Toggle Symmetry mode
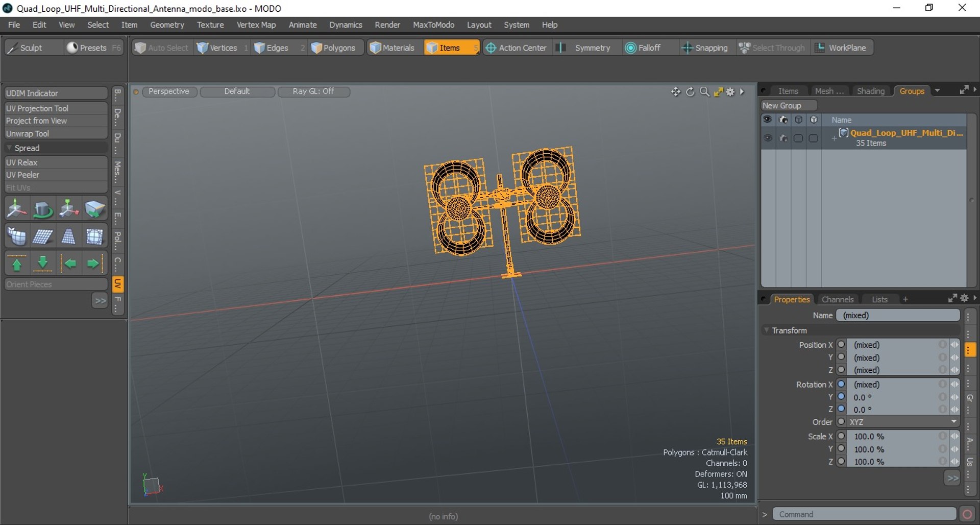This screenshot has width=980, height=525. (585, 47)
